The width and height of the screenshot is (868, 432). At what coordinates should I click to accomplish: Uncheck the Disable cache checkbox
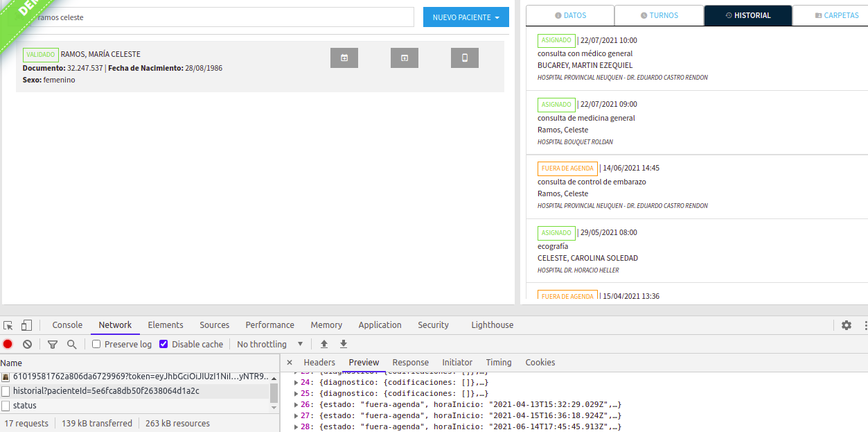163,344
